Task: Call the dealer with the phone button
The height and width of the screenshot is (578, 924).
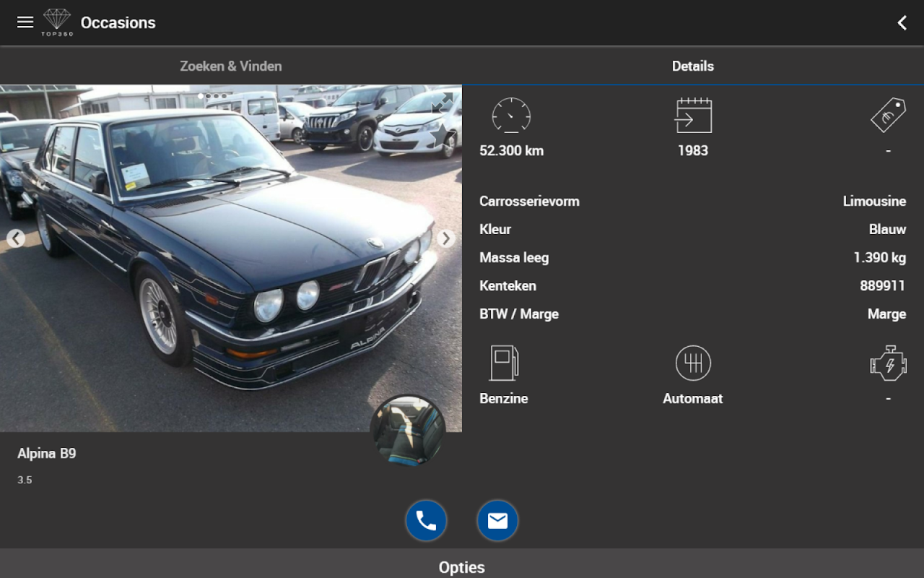Action: tap(426, 521)
